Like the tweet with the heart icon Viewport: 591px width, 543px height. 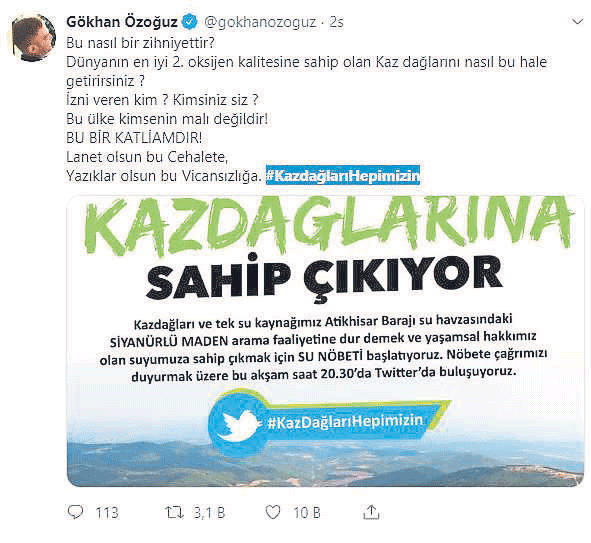tap(273, 512)
